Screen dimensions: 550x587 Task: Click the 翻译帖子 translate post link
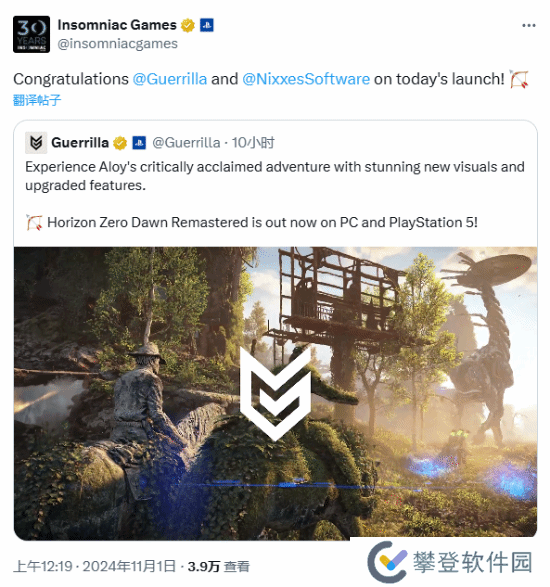(x=37, y=100)
